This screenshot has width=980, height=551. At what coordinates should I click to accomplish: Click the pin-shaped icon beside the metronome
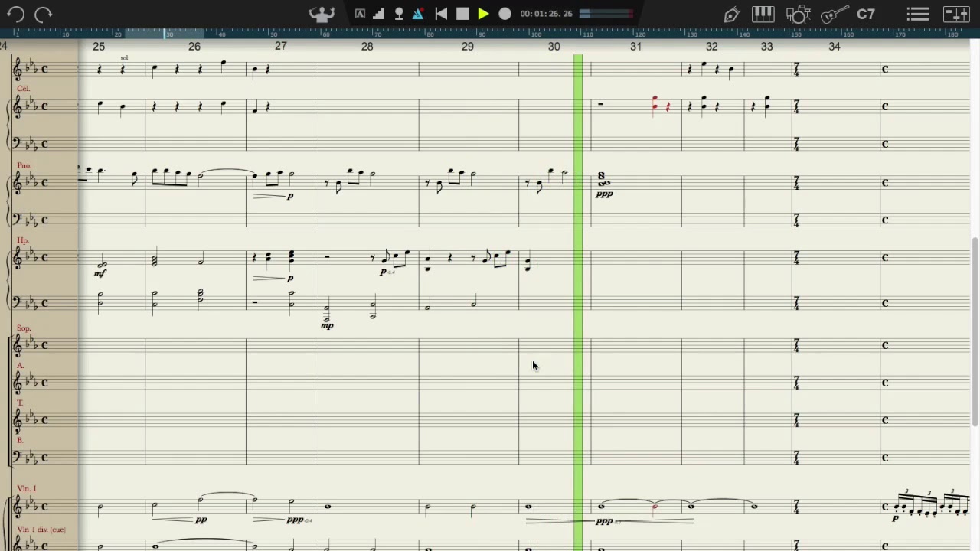tap(399, 14)
